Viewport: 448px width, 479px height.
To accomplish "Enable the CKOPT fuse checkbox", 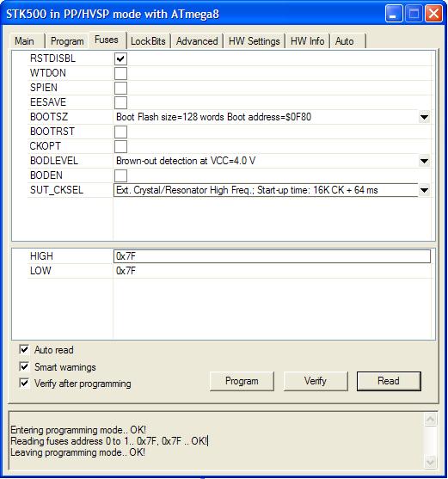I will [x=120, y=147].
